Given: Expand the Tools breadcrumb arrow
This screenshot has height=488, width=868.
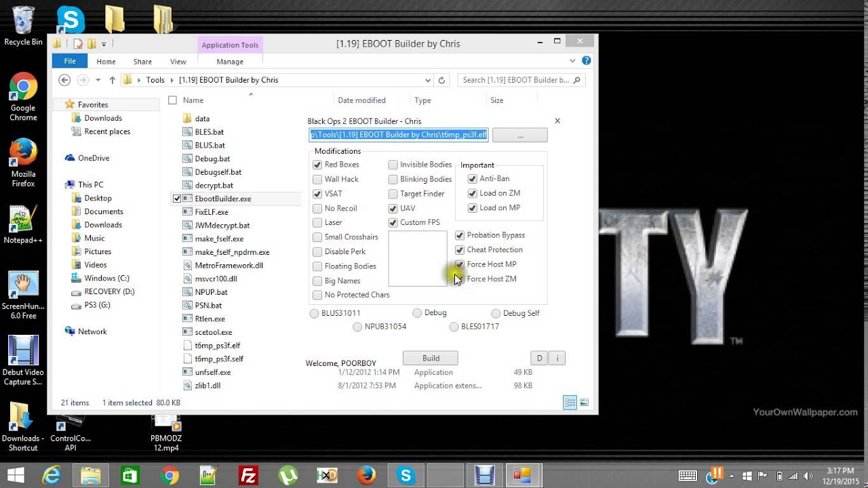Looking at the screenshot, I should coord(172,80).
